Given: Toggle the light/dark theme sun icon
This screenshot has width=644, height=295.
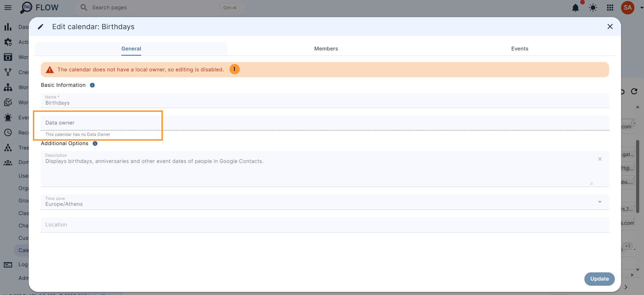Looking at the screenshot, I should coord(593,8).
